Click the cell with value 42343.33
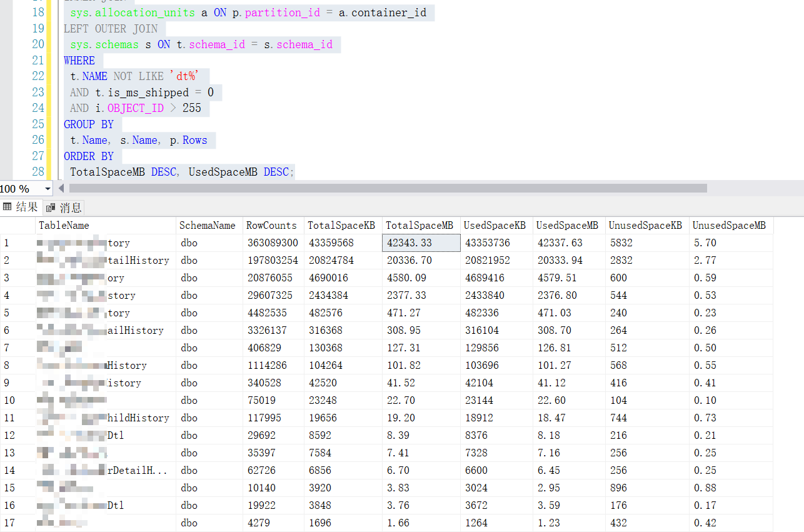This screenshot has height=532, width=804. click(421, 243)
